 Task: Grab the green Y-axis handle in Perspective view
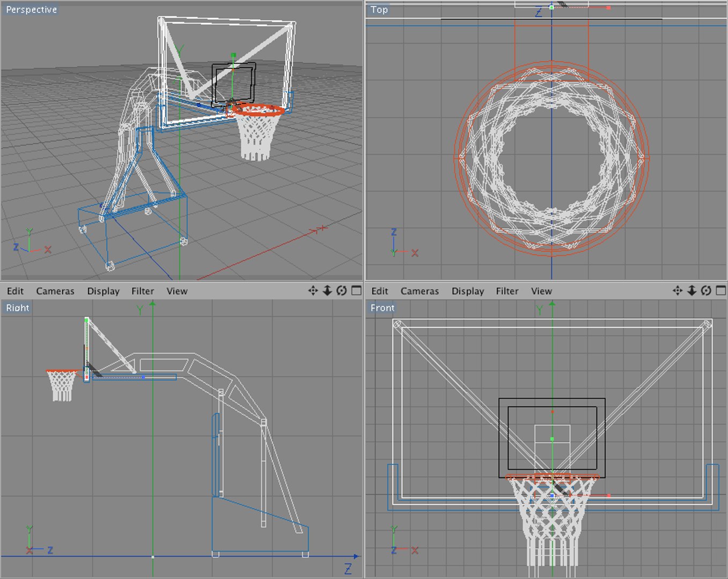[233, 55]
